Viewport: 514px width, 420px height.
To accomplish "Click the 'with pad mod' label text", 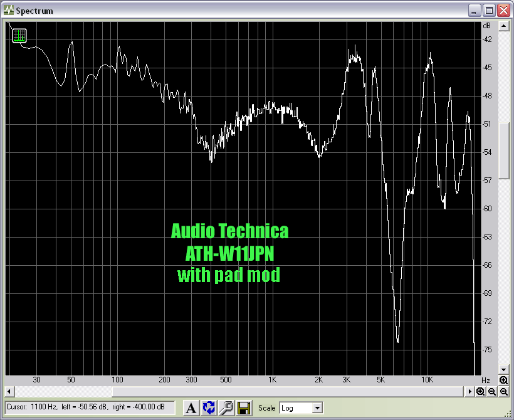I will pos(229,275).
